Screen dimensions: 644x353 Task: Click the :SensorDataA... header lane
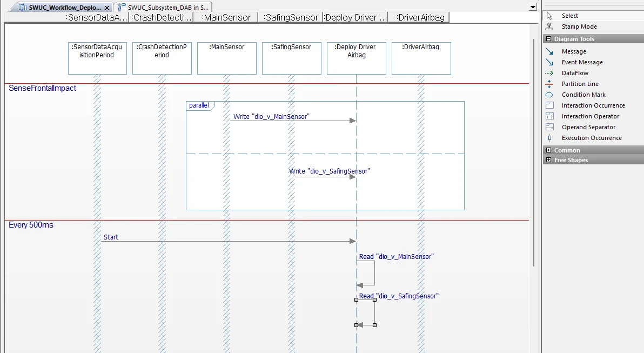(x=97, y=17)
